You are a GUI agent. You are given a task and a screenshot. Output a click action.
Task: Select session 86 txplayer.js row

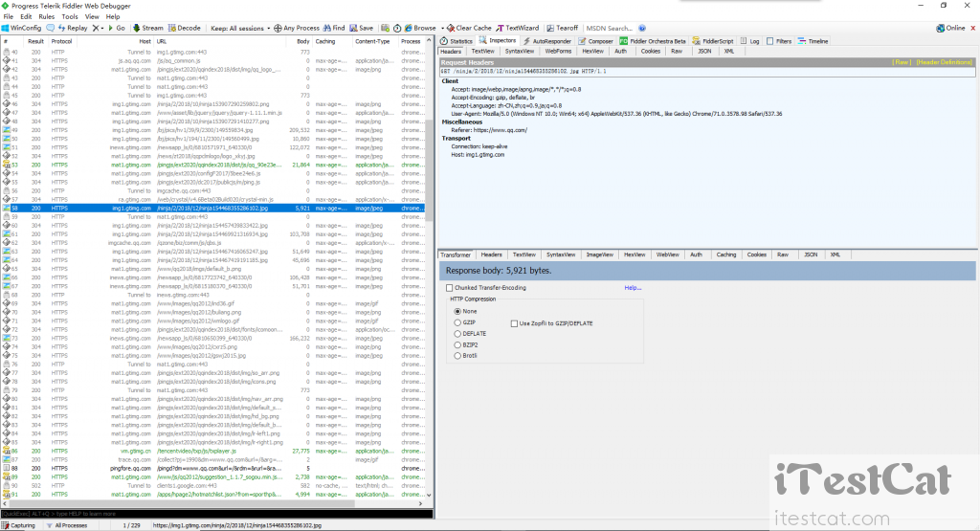[x=213, y=451]
